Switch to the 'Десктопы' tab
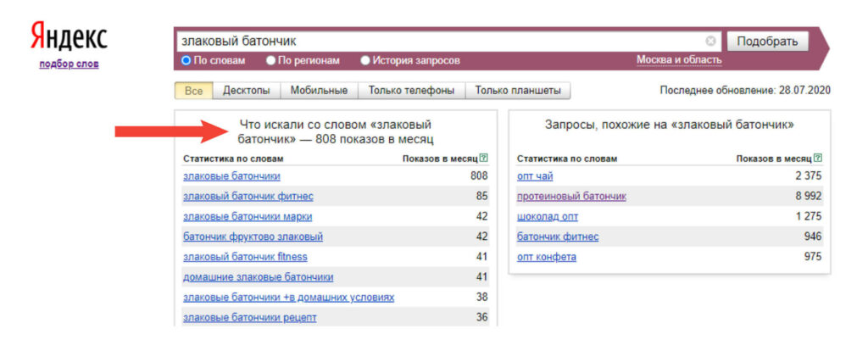 246,91
